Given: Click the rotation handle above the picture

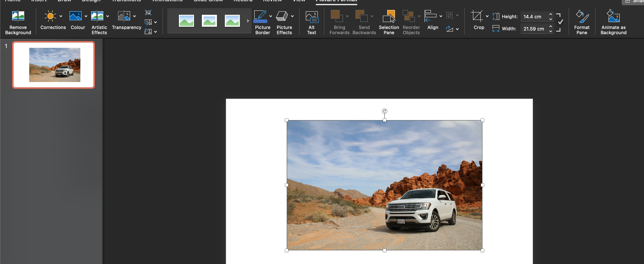Looking at the screenshot, I should pyautogui.click(x=384, y=111).
